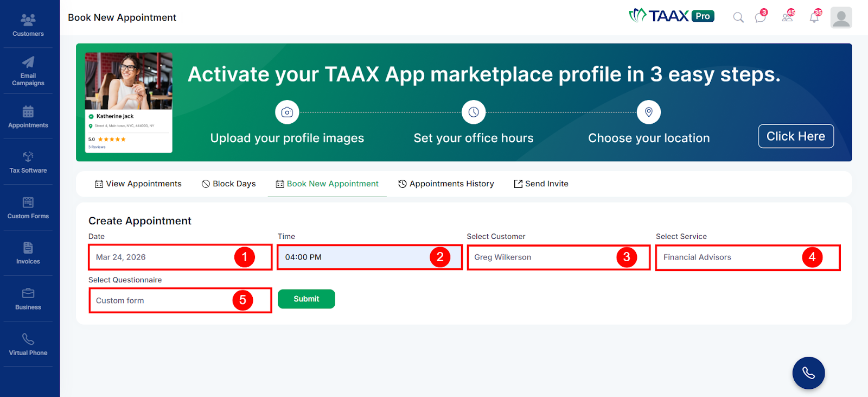Open Tax Software sidebar icon

(28, 157)
